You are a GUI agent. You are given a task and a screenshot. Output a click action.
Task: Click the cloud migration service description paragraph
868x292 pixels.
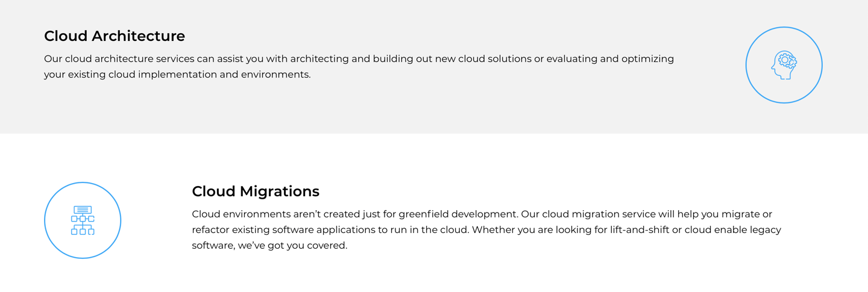pos(486,230)
